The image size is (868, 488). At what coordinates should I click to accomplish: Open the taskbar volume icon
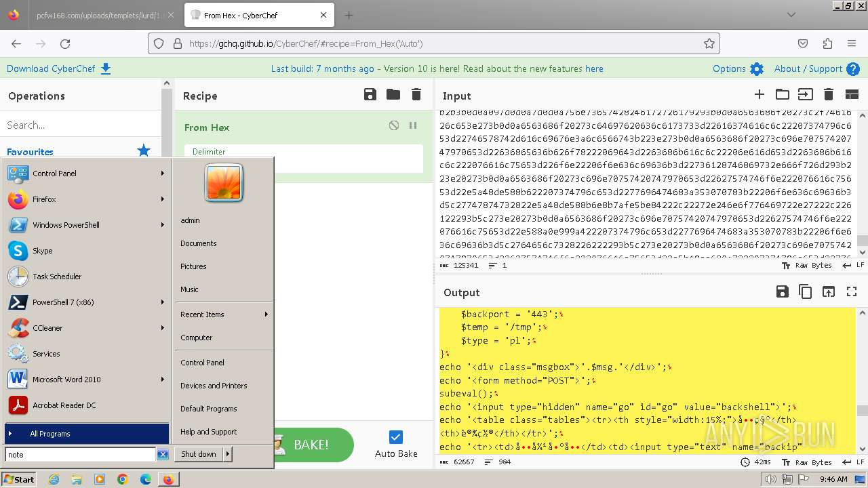point(771,479)
